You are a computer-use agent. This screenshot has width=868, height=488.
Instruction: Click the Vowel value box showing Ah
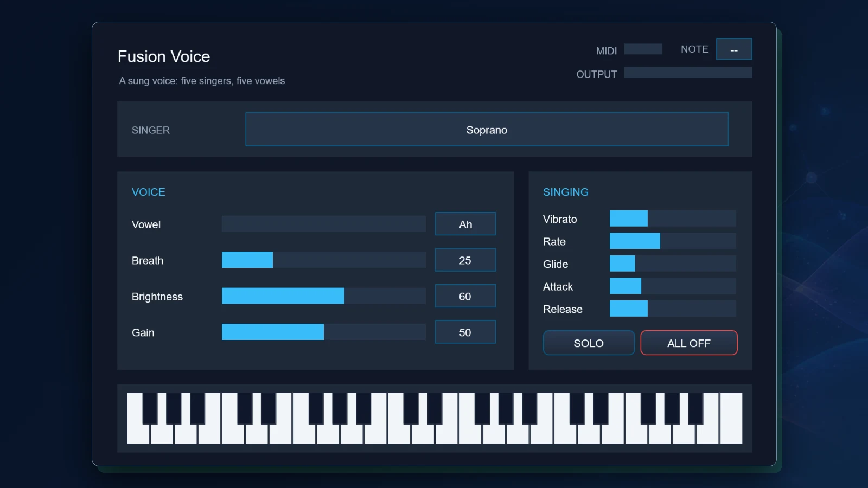point(465,224)
